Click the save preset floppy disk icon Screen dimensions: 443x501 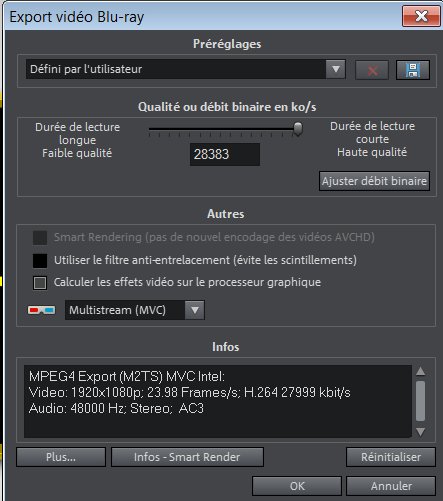click(x=413, y=70)
